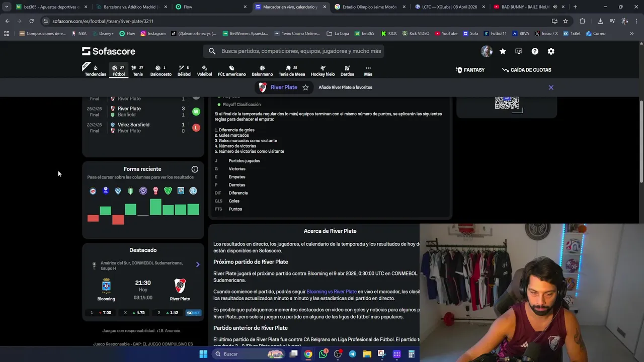Select the Hockey hielo sport icon
The height and width of the screenshot is (362, 644).
point(323,70)
